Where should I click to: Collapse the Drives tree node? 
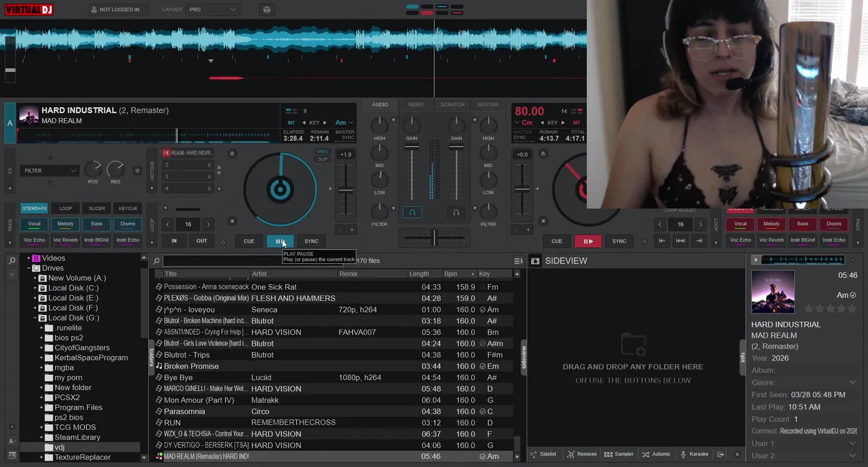tap(29, 268)
